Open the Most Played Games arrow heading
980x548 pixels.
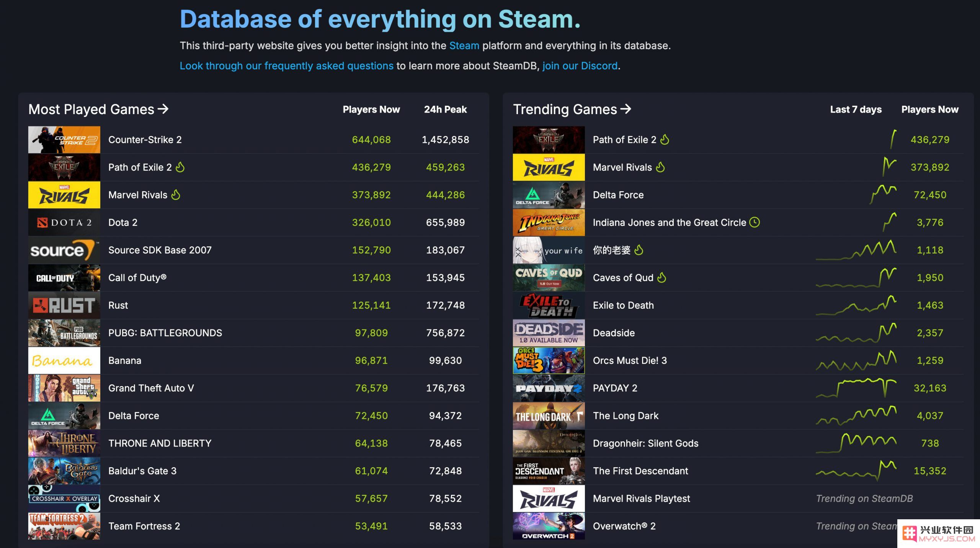click(98, 109)
